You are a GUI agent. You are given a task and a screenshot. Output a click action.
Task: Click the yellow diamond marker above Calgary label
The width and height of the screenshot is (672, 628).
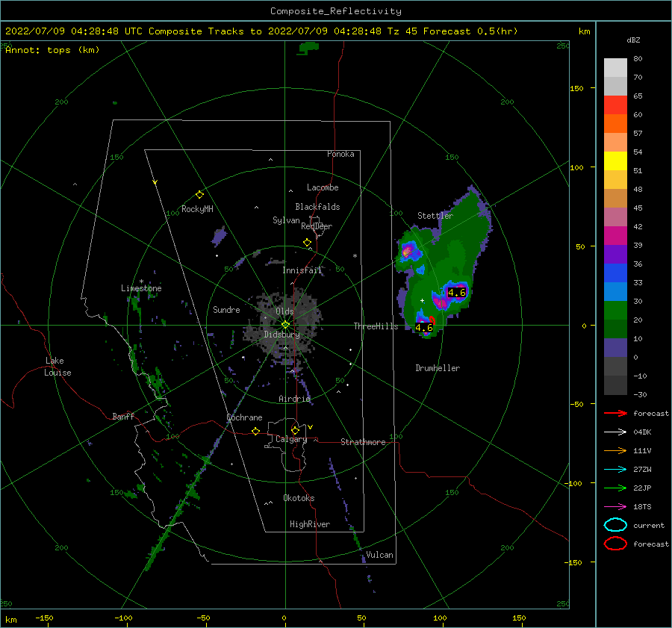(x=295, y=430)
